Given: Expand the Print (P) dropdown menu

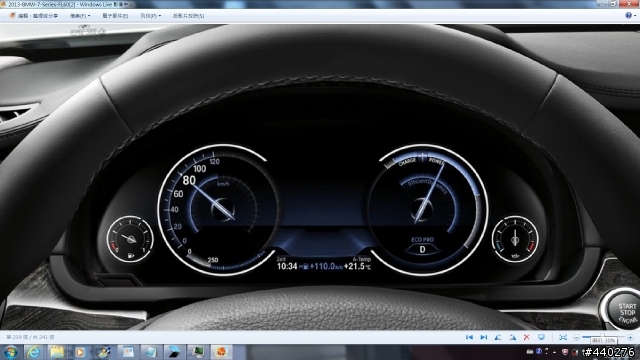Looking at the screenshot, I should pos(150,16).
